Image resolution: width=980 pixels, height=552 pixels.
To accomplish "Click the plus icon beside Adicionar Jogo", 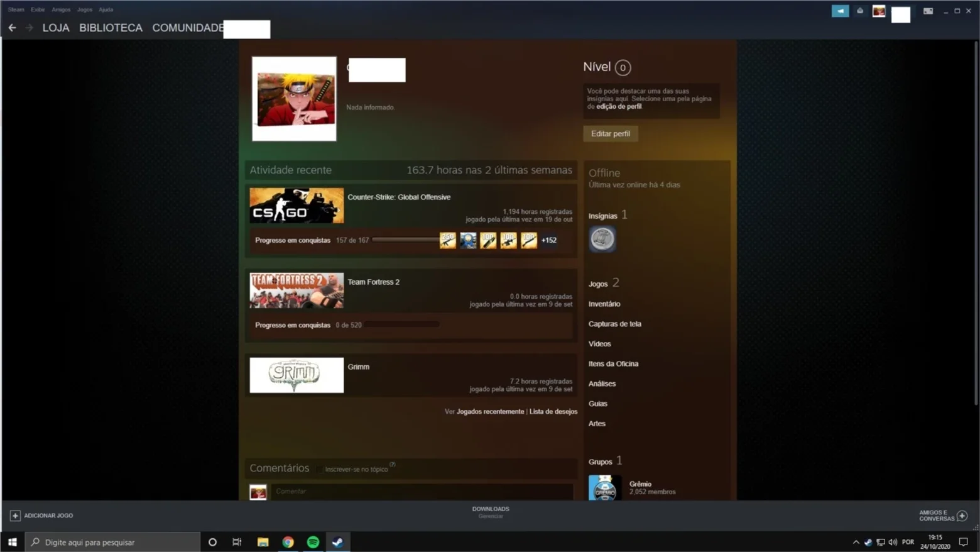I will coord(15,516).
